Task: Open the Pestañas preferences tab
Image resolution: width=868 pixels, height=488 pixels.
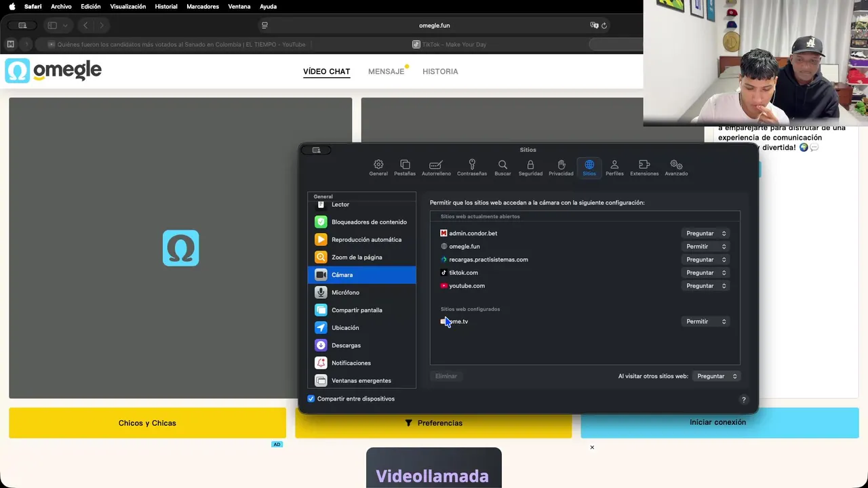Action: point(405,167)
